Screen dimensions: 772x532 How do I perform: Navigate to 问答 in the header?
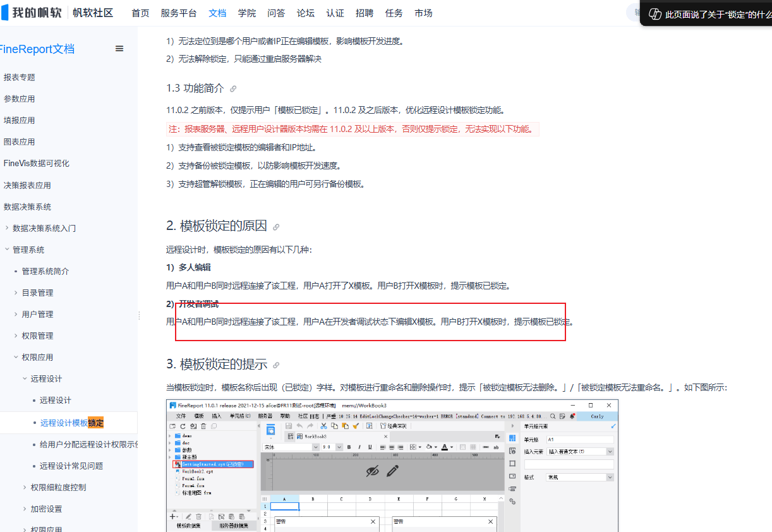(276, 13)
